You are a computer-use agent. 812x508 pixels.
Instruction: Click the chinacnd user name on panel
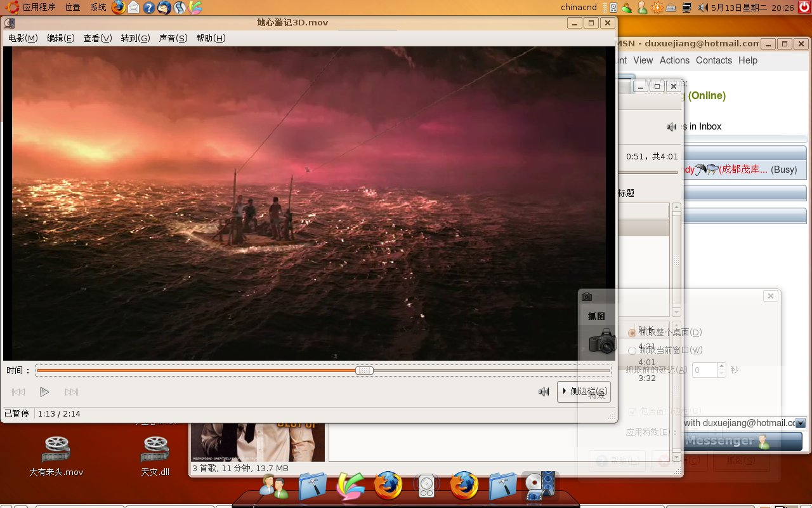tap(578, 8)
